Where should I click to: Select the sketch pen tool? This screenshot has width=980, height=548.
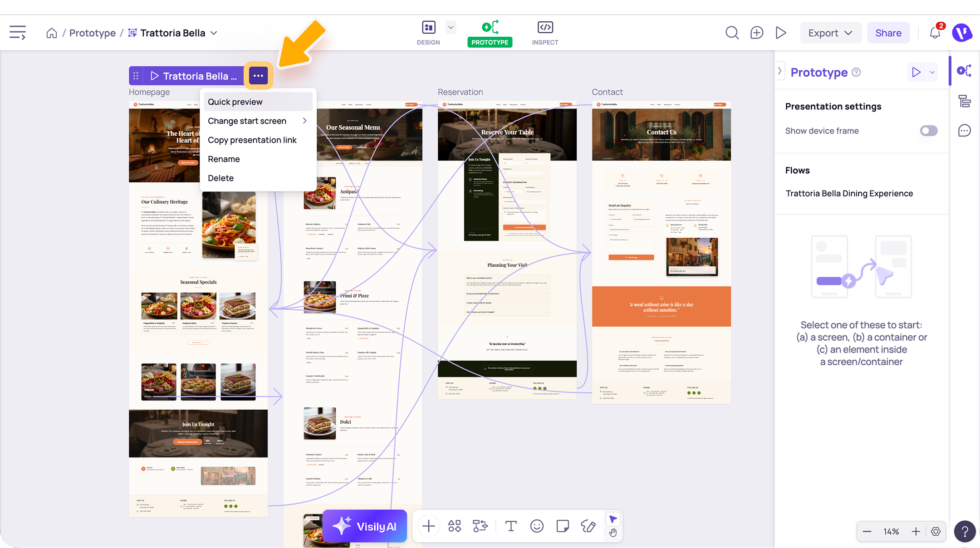(588, 526)
